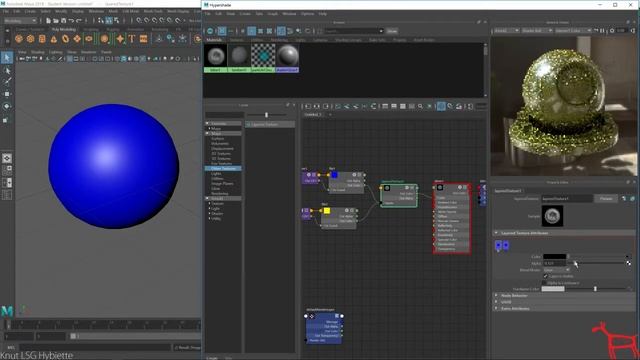Click the Save Scene icon in Maya
The image size is (640, 360).
tap(64, 20)
